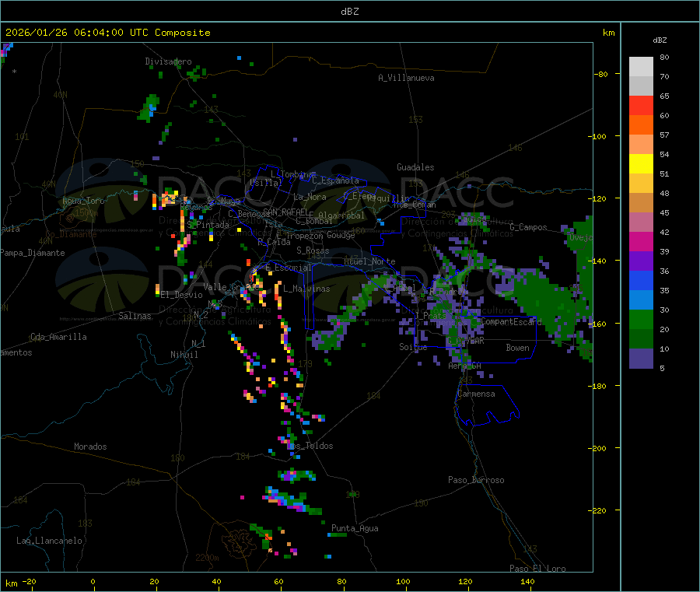This screenshot has height=592, width=700.
Task: Click the Cda_Amarilla location label
Action: coord(58,337)
